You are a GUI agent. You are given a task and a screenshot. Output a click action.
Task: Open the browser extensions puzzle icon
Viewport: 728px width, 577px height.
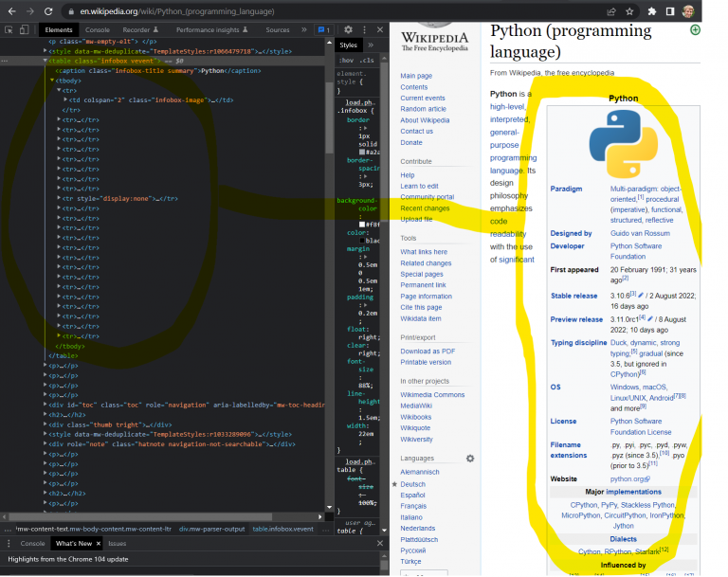pyautogui.click(x=652, y=11)
